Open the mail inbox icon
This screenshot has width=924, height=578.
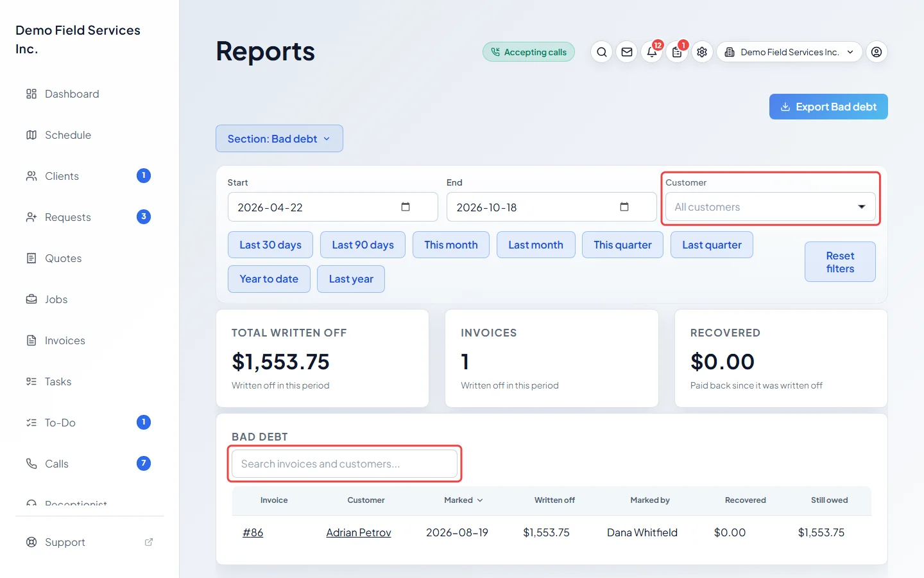tap(627, 52)
